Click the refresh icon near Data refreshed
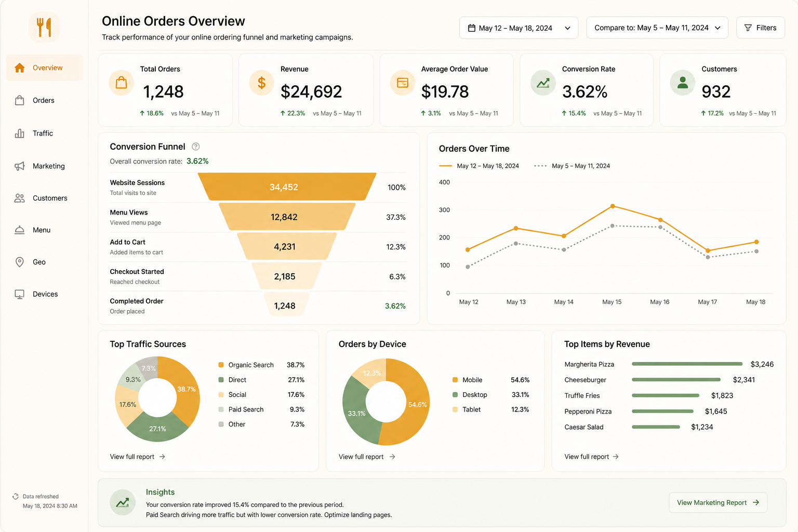This screenshot has width=798, height=532. click(x=16, y=497)
